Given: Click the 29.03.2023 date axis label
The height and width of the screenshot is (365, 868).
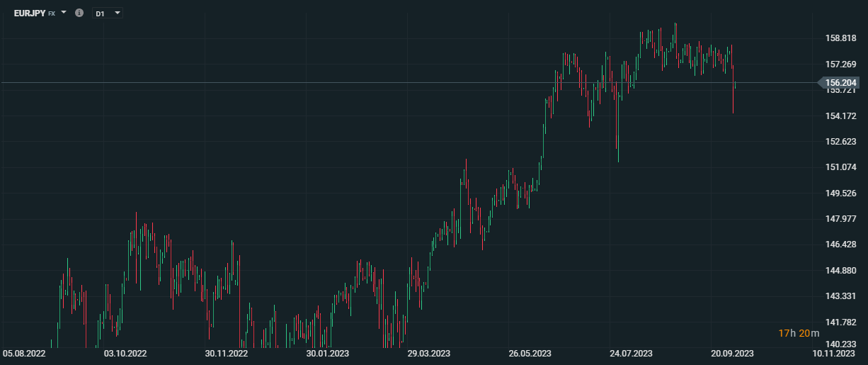Looking at the screenshot, I should pyautogui.click(x=429, y=353).
